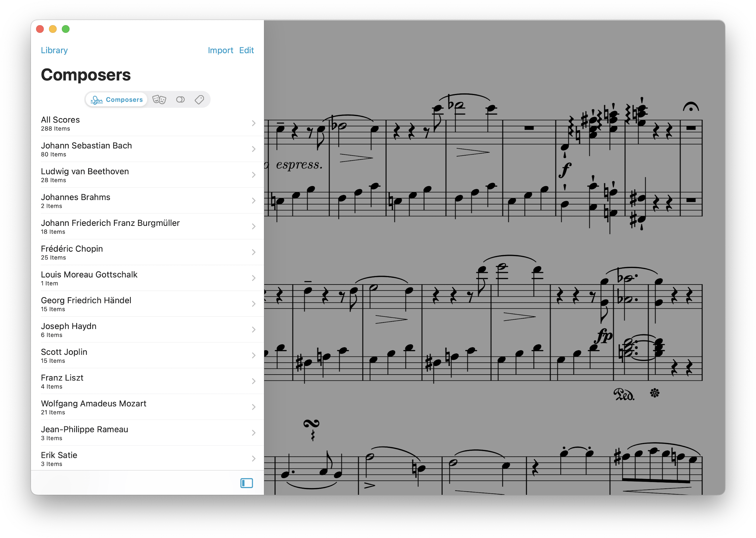Open All Scores list
This screenshot has height=538, width=756.
click(x=147, y=123)
